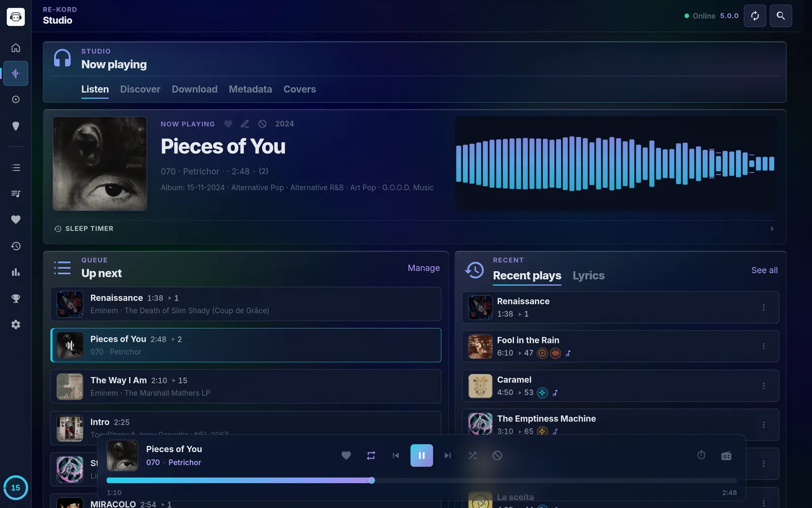Viewport: 812px width, 508px height.
Task: Open more options for Caramel
Action: [x=763, y=386]
